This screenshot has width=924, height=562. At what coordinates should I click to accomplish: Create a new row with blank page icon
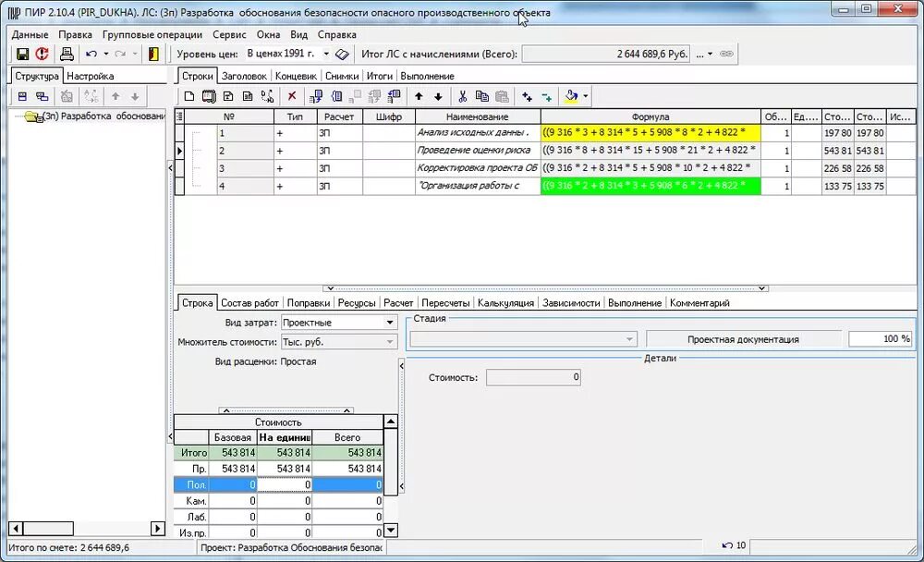tap(189, 96)
